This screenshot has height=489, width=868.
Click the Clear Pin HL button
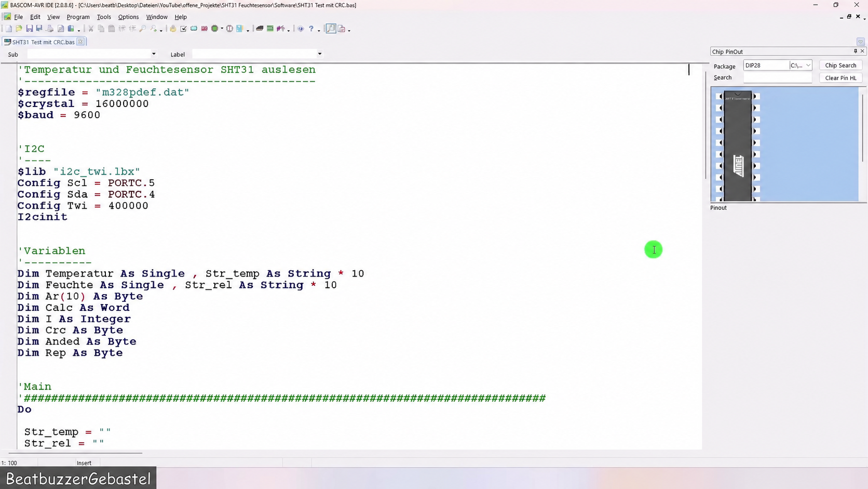(x=840, y=78)
